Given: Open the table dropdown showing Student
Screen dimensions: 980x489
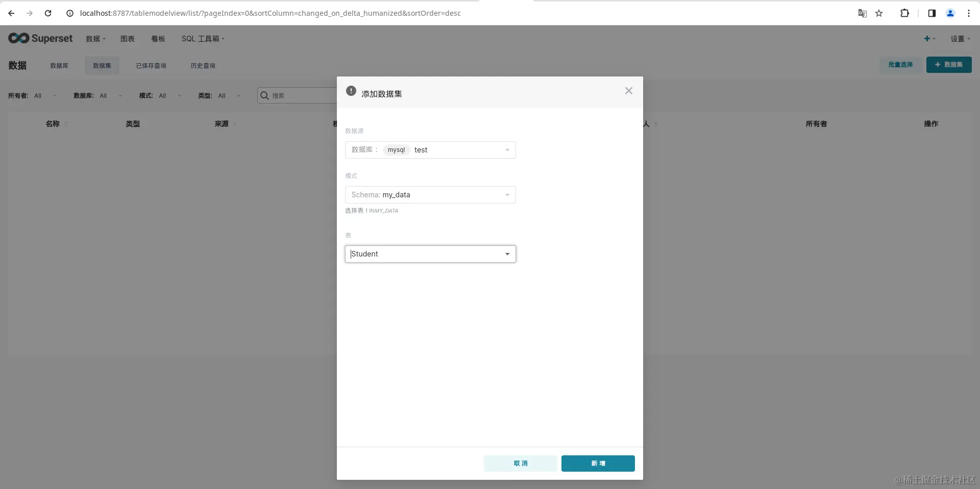Looking at the screenshot, I should point(430,254).
